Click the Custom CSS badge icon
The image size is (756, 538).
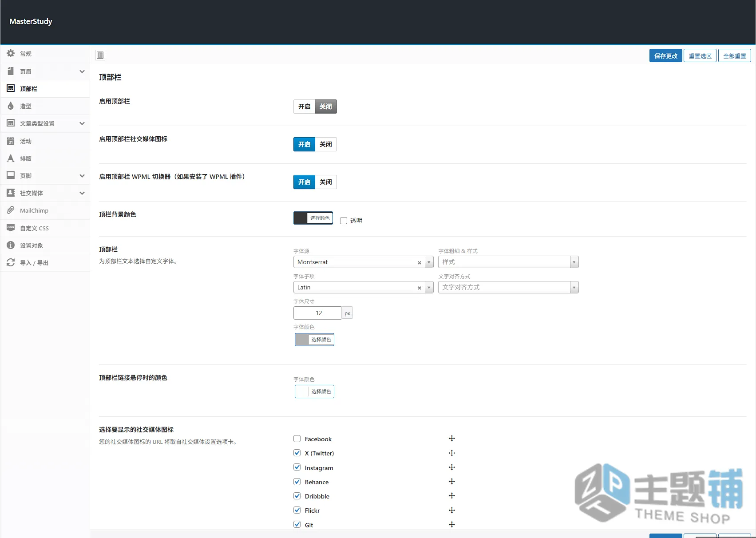[x=11, y=228]
